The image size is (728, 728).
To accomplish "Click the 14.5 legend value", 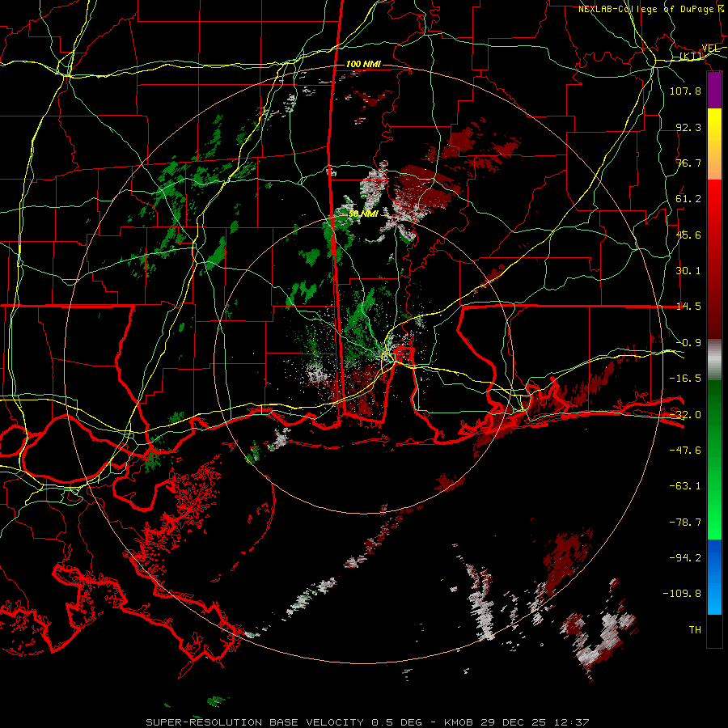I will pos(688,307).
